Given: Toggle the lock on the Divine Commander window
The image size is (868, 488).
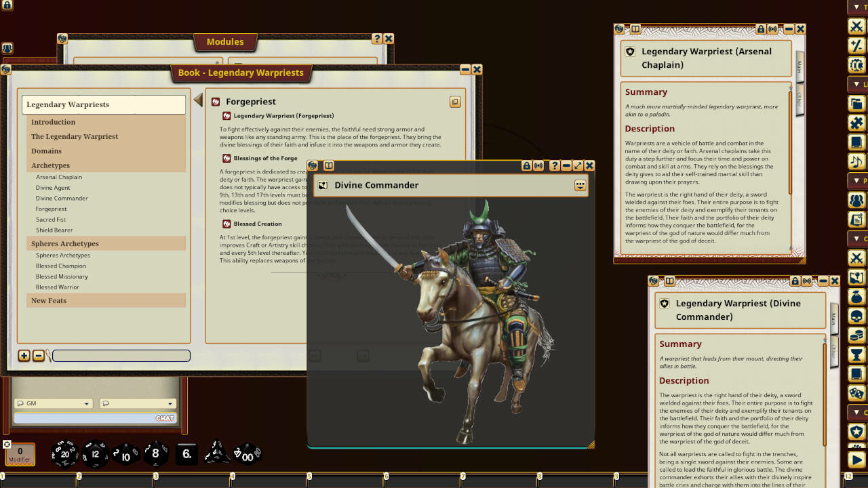Looking at the screenshot, I should click(x=527, y=165).
